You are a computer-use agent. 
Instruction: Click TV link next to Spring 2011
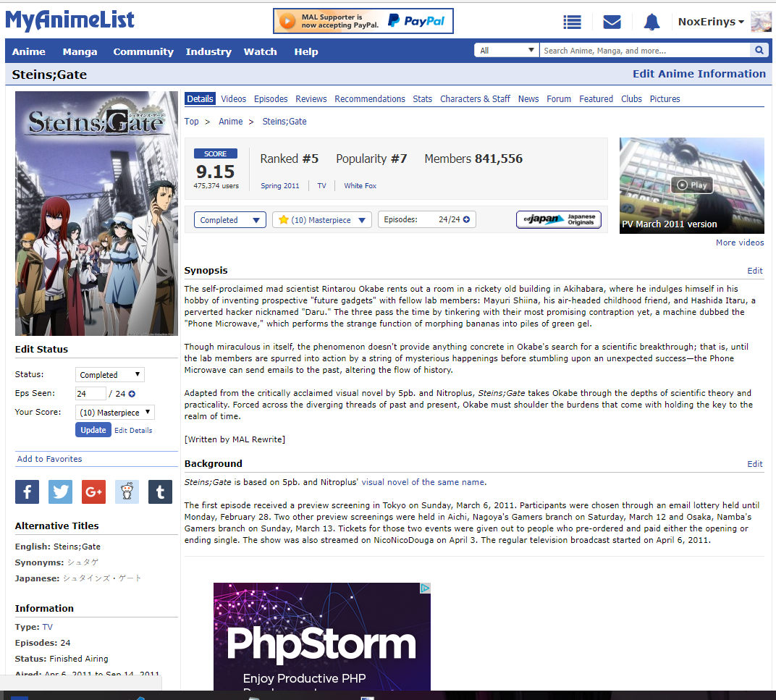(321, 185)
